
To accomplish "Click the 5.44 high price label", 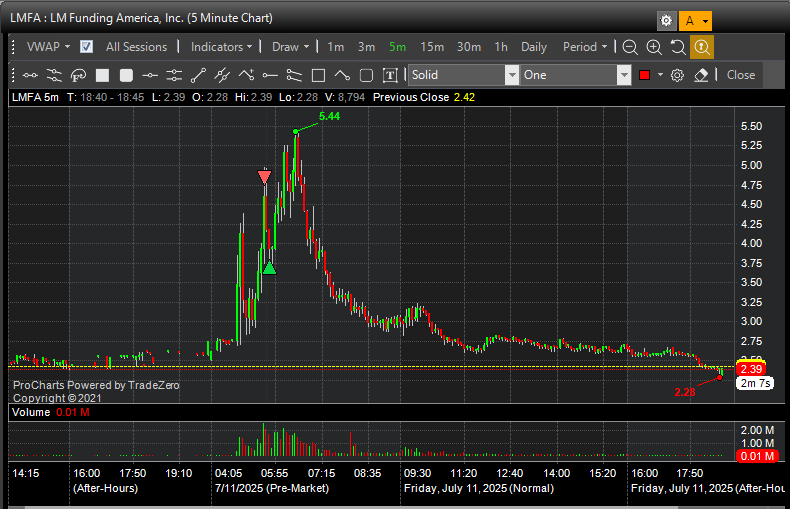I will tap(330, 116).
